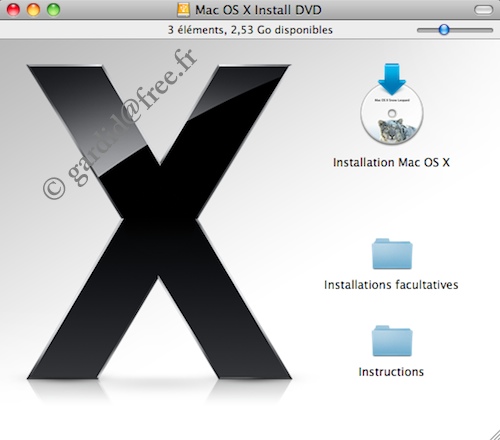The width and height of the screenshot is (500, 440).
Task: Click the "Mac OS X Install DVD" window title
Action: click(x=258, y=10)
